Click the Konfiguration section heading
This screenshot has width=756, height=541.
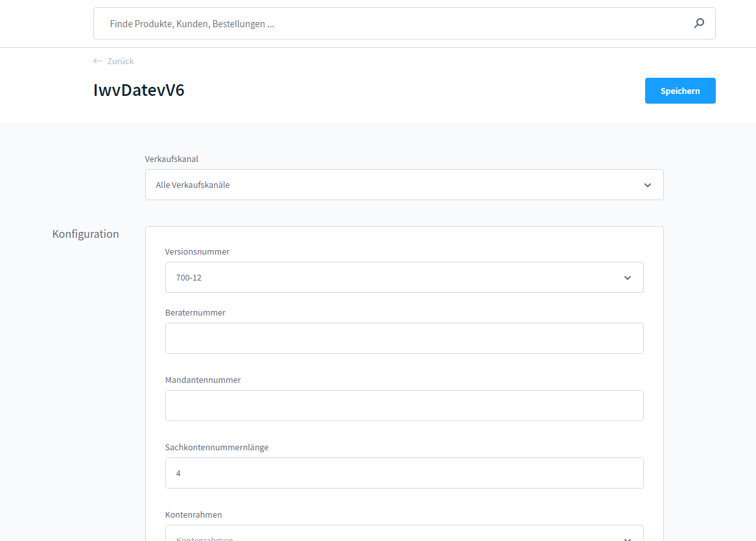tap(86, 234)
